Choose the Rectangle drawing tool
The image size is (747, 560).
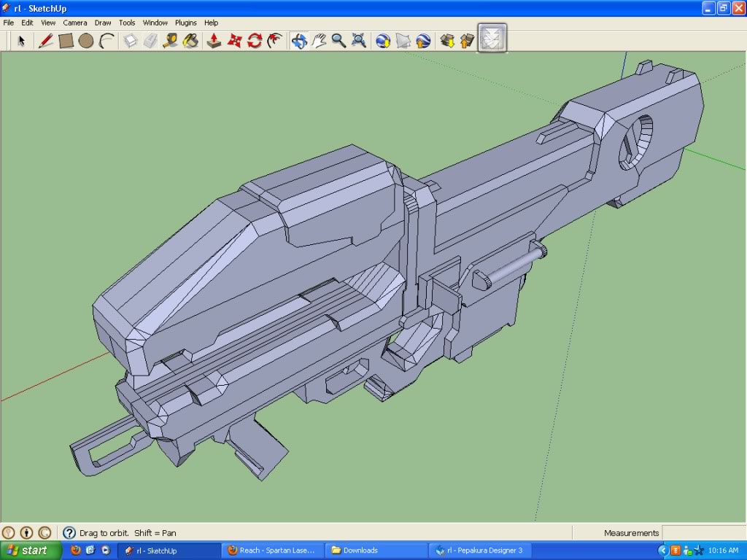click(66, 41)
